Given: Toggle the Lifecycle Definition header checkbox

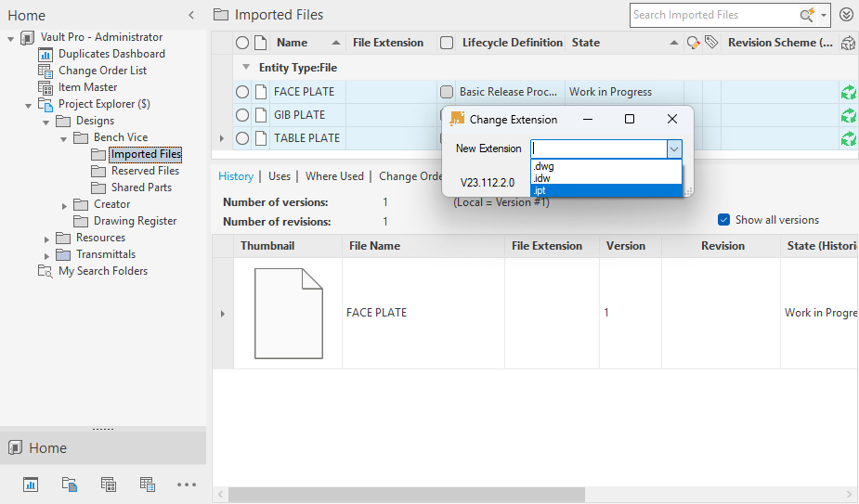Looking at the screenshot, I should (447, 43).
